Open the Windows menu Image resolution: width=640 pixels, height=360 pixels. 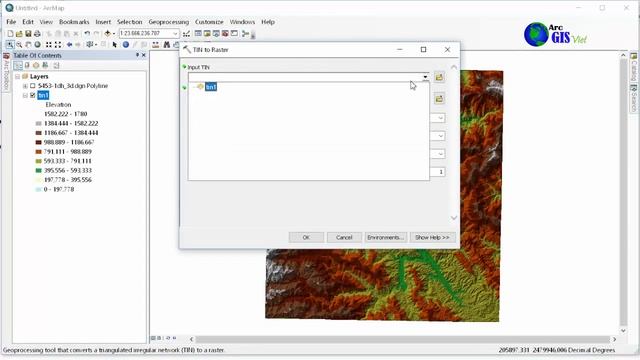point(242,22)
